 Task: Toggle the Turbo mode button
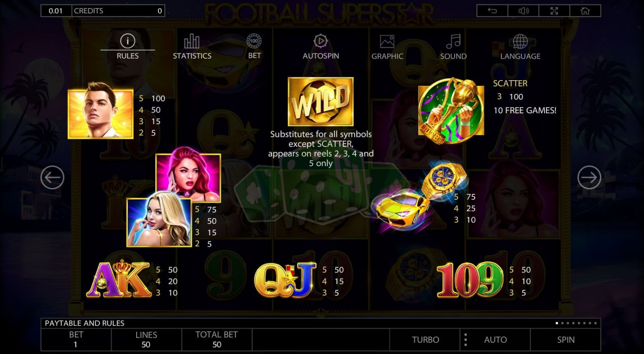425,340
